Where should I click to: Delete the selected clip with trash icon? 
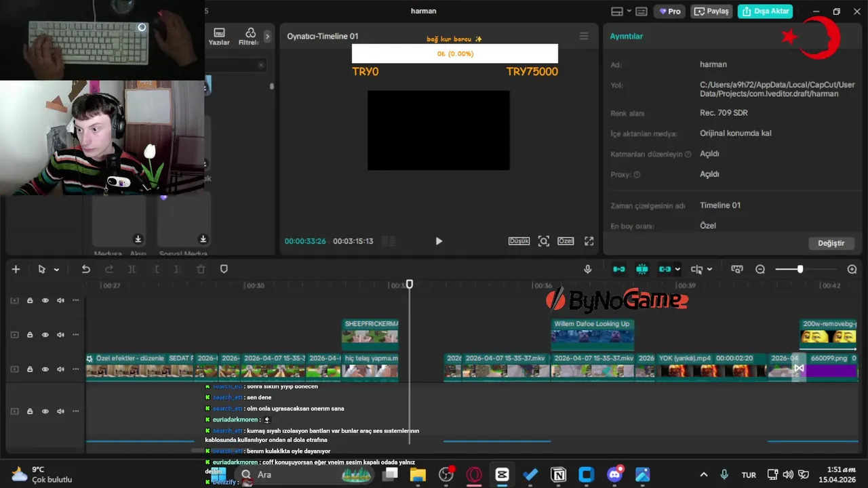pyautogui.click(x=201, y=269)
